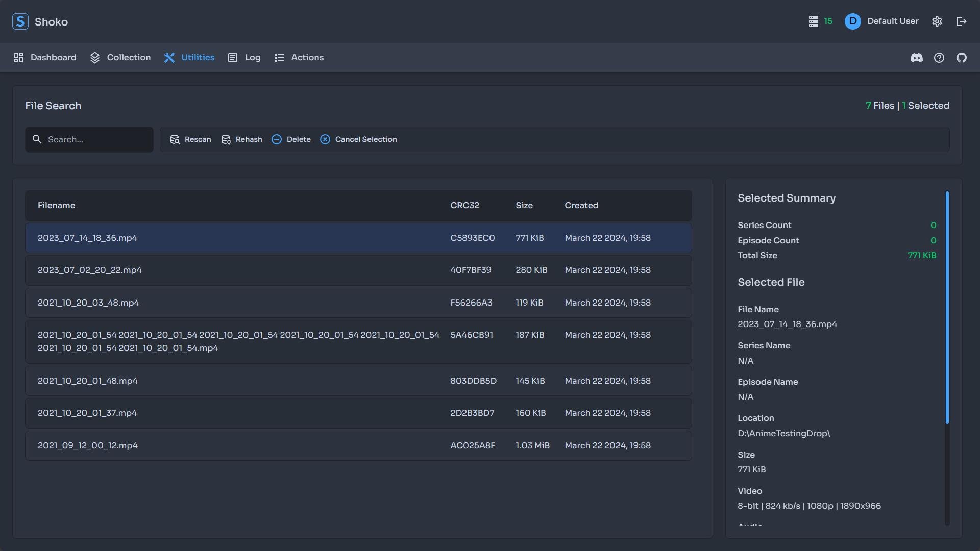The width and height of the screenshot is (980, 551).
Task: Click the Cancel Selection x-circle icon
Action: (x=325, y=139)
